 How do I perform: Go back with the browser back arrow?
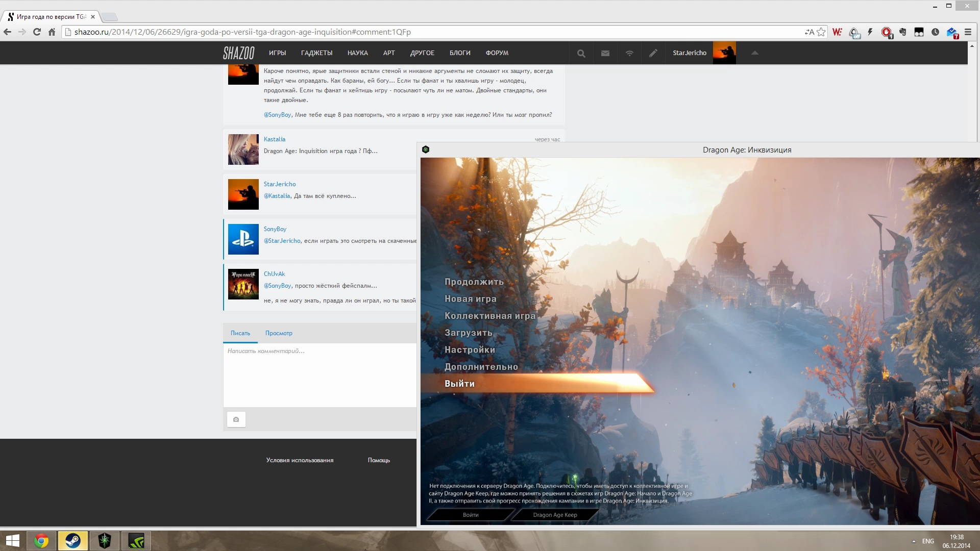tap(8, 32)
